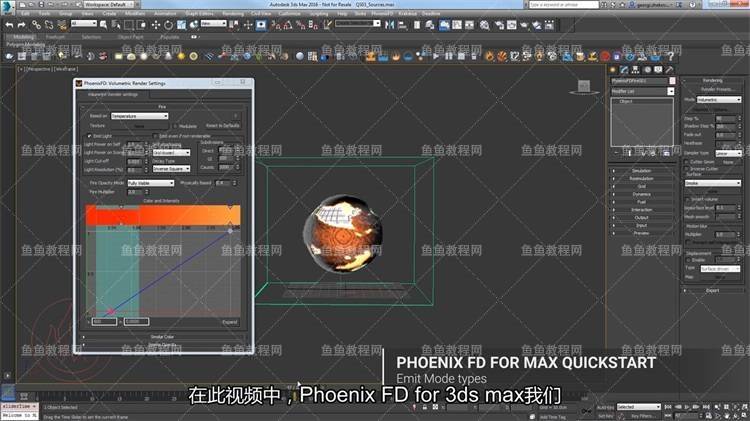The height and width of the screenshot is (421, 750).
Task: Open the Workspace Default dropdown
Action: pos(108,4)
